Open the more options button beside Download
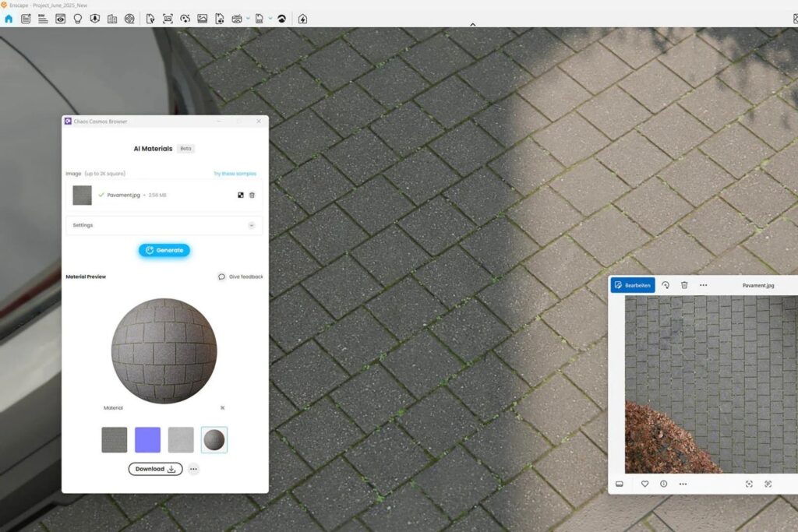Image resolution: width=798 pixels, height=532 pixels. click(193, 469)
